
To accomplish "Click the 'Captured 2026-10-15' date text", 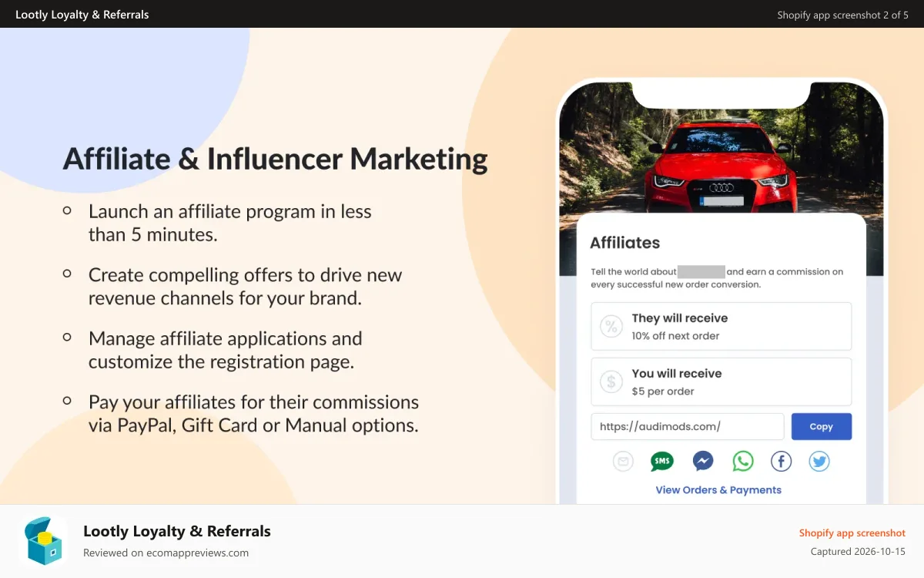I will [858, 552].
